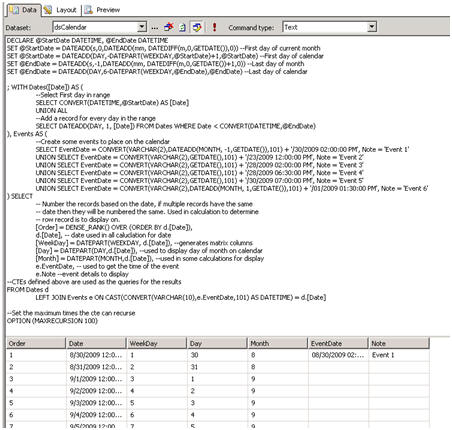Run the query with red exclamation icon

click(214, 27)
